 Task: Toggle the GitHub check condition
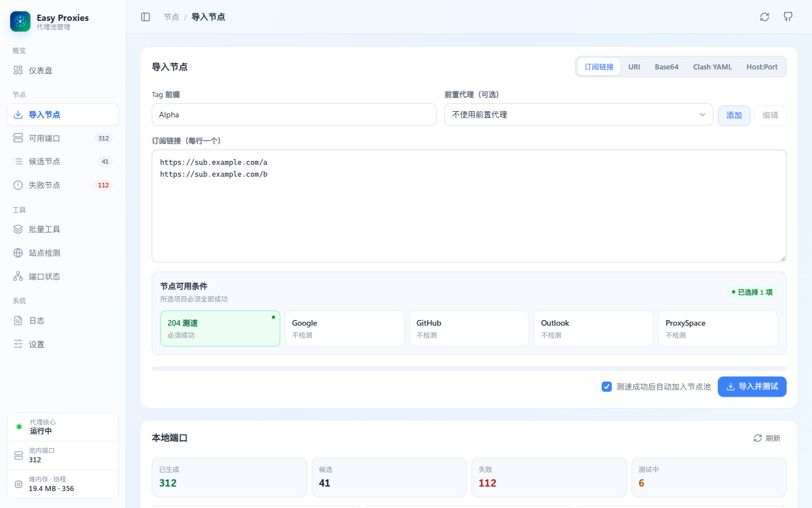coord(469,329)
